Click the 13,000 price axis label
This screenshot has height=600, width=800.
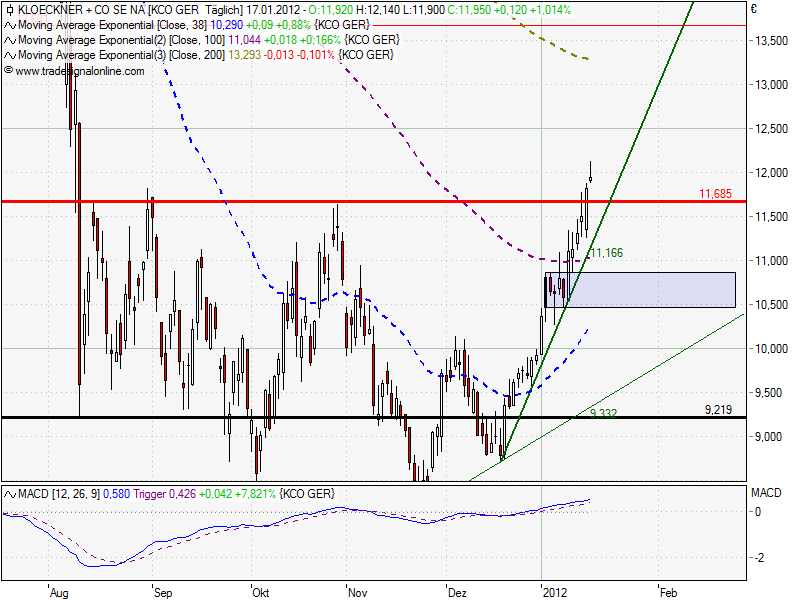click(771, 85)
